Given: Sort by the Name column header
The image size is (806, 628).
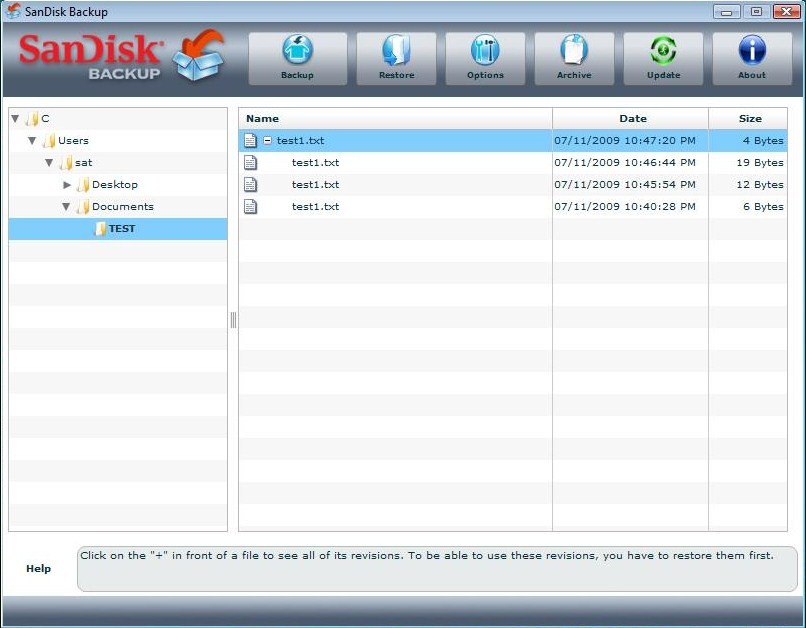Looking at the screenshot, I should point(395,119).
